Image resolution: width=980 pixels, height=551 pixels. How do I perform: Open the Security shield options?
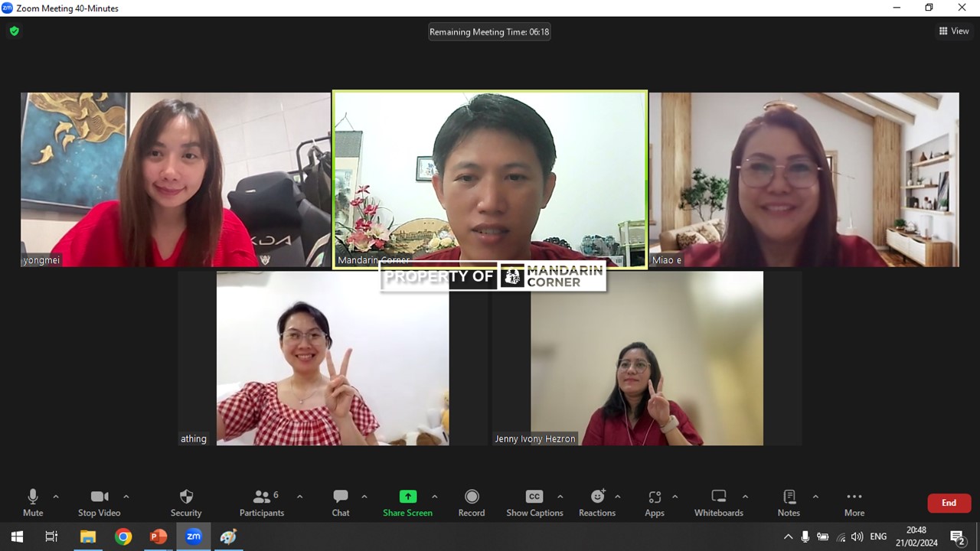[186, 503]
